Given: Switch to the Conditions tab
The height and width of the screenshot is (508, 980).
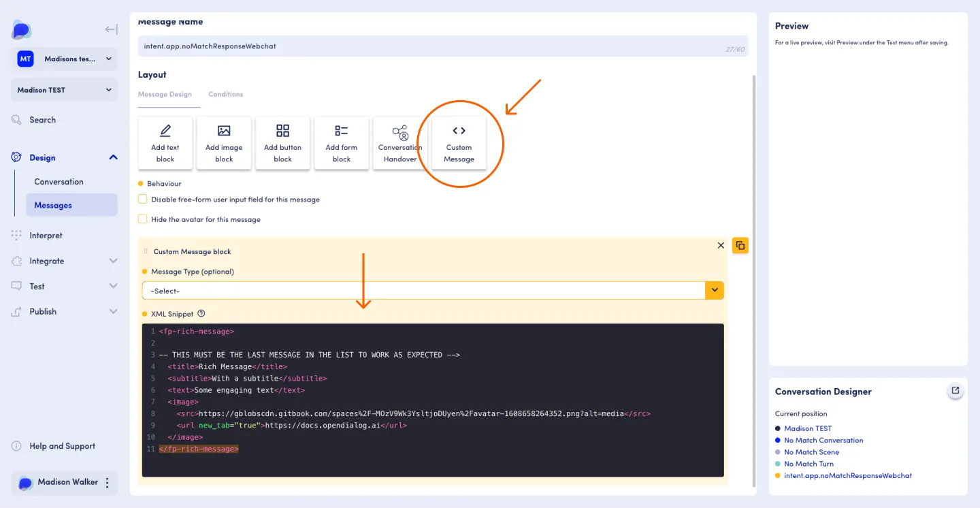Looking at the screenshot, I should (x=226, y=94).
